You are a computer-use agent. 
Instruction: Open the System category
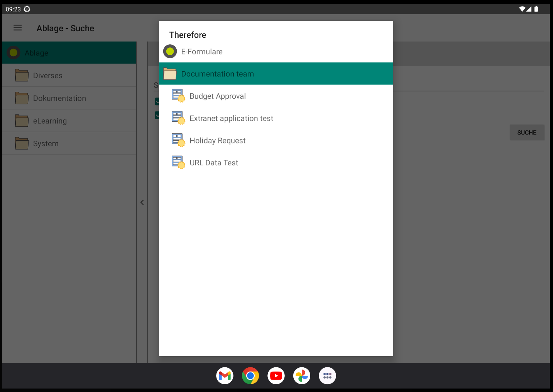(69, 143)
